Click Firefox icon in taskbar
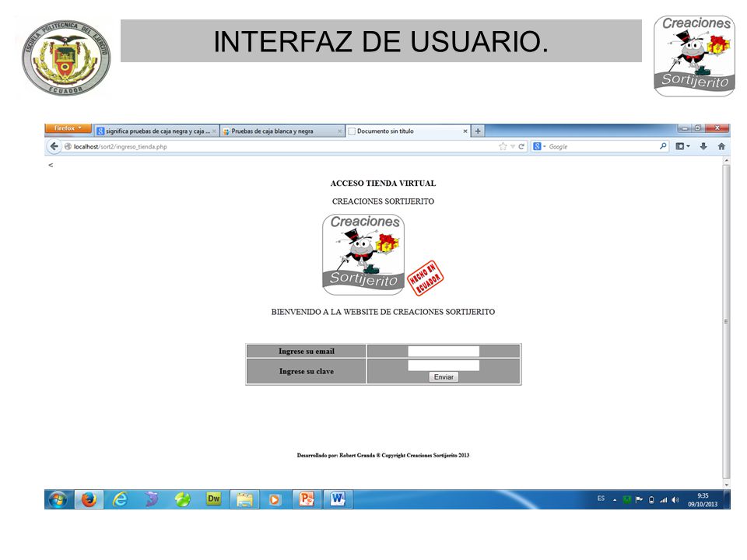747x560 pixels. pos(89,499)
